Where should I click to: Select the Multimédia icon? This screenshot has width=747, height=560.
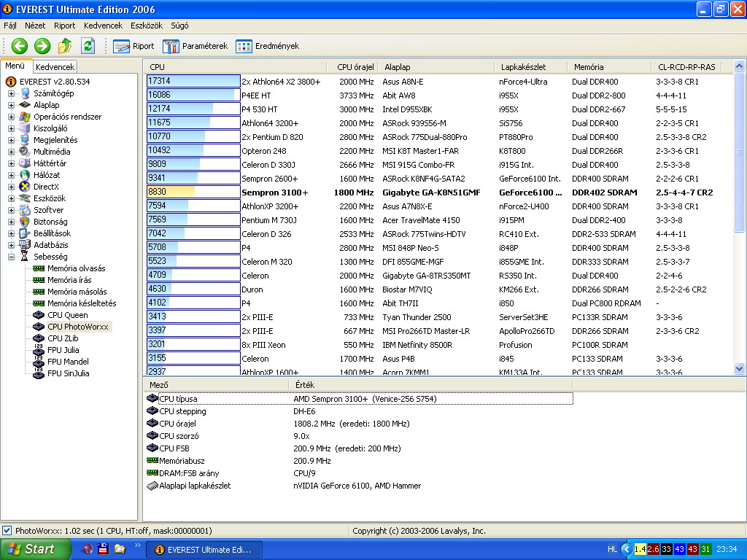(25, 152)
